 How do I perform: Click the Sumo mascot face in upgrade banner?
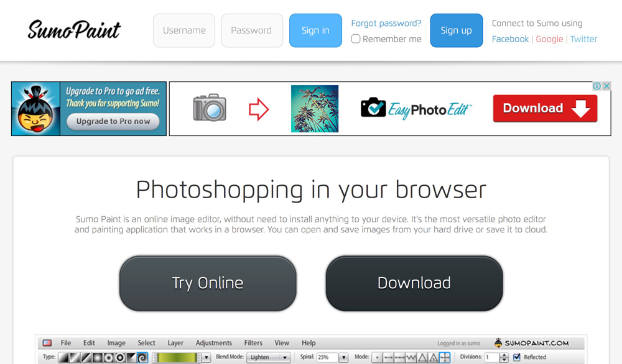point(35,109)
